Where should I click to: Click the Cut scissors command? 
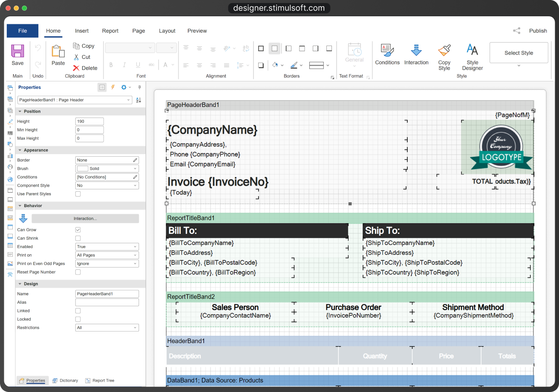pos(82,57)
